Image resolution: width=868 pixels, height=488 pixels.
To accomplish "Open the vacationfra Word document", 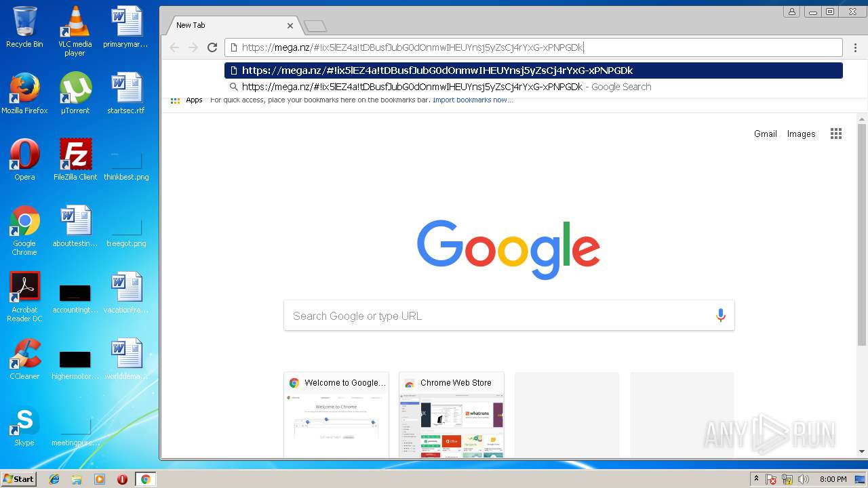I will pos(125,293).
